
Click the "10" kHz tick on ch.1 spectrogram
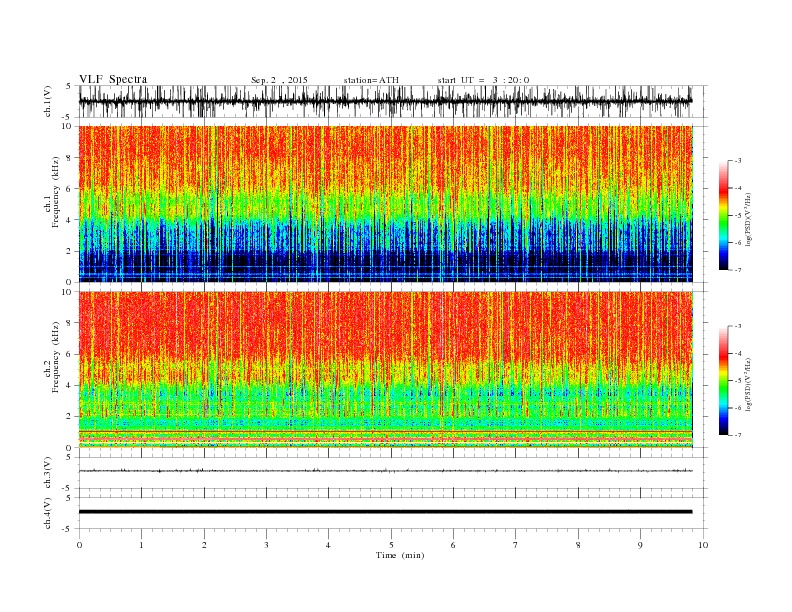67,126
